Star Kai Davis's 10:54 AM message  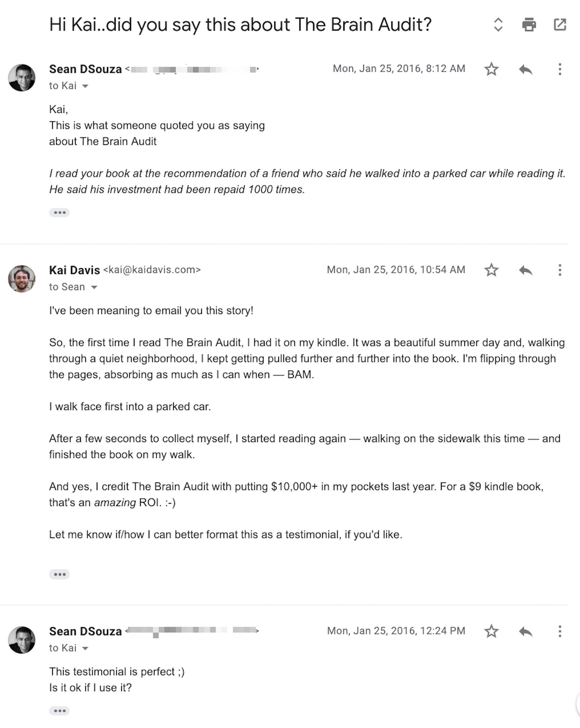(491, 270)
